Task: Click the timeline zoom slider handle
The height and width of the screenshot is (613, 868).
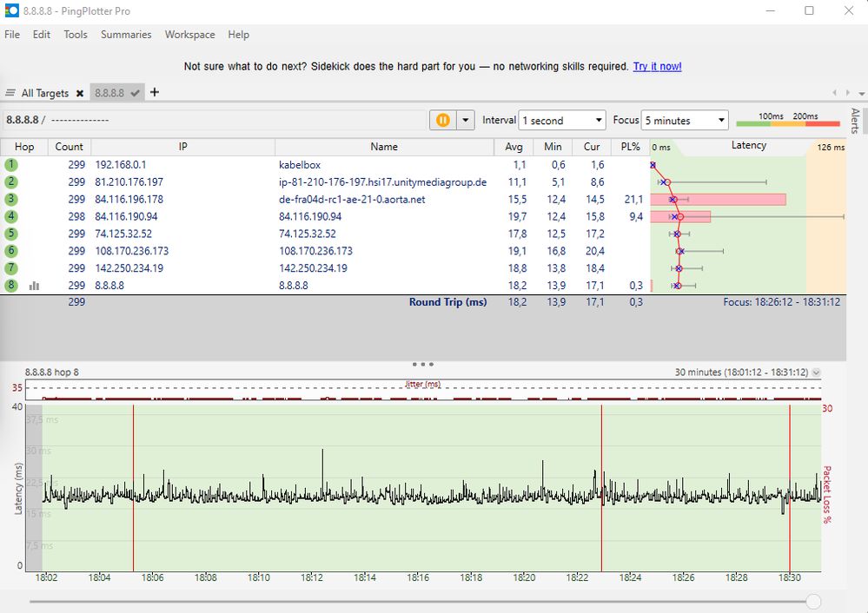Action: coord(813,601)
